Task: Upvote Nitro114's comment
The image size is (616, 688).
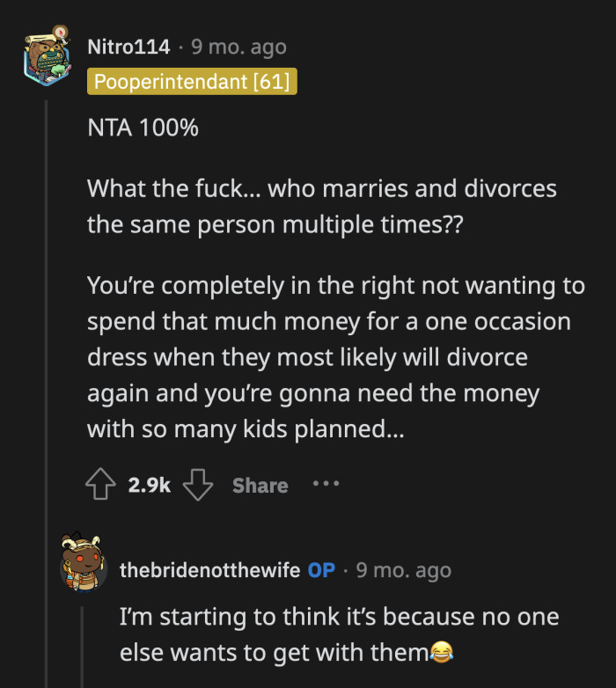Action: tap(99, 485)
